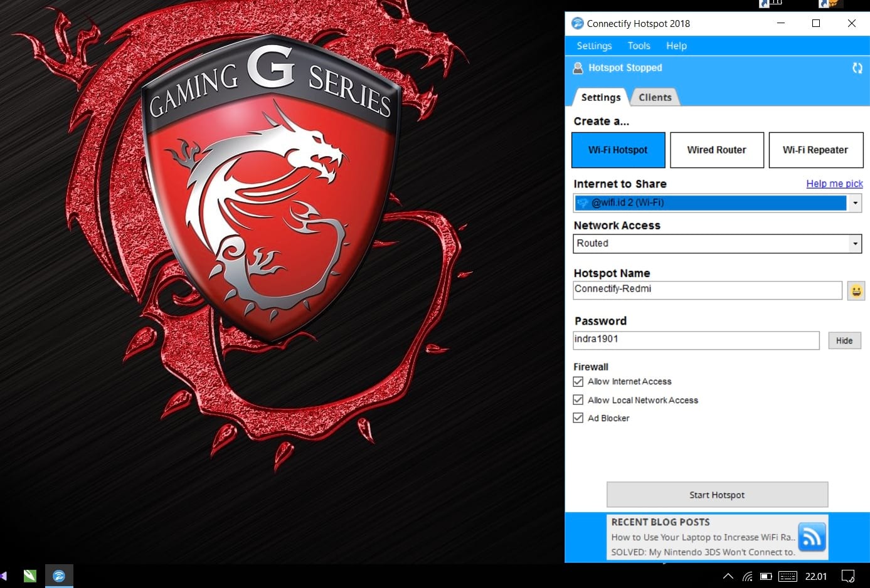
Task: Click the Help me pick link
Action: pos(834,184)
